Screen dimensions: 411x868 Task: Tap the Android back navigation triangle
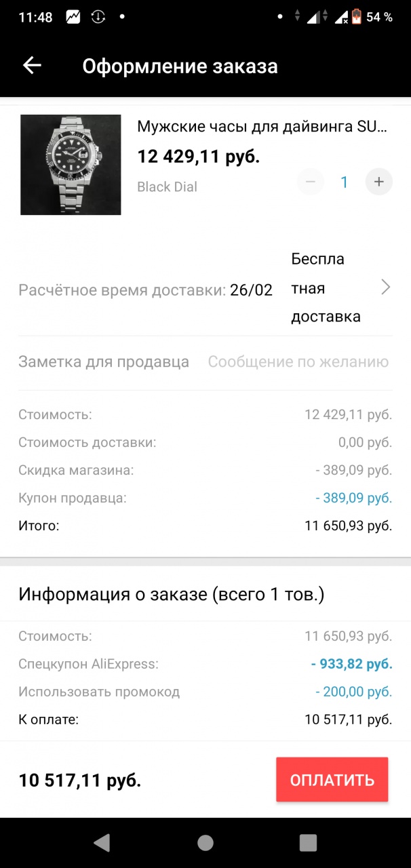pos(102,842)
